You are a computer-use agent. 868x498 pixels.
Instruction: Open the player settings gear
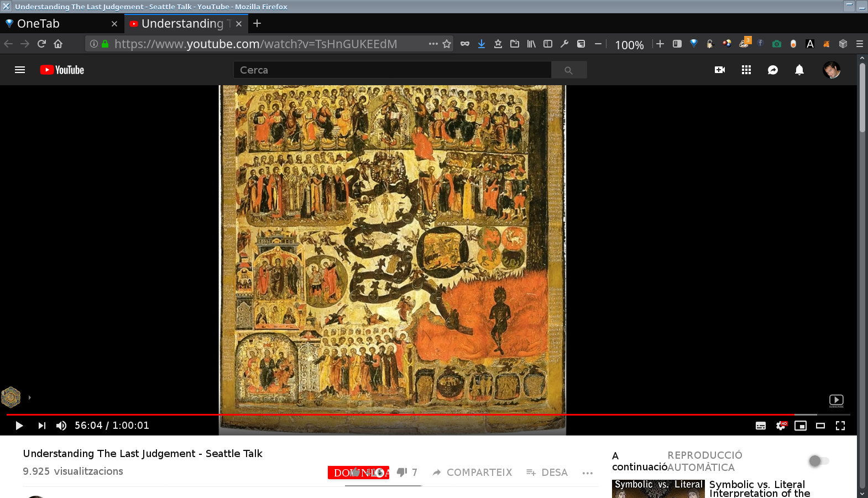pyautogui.click(x=781, y=426)
